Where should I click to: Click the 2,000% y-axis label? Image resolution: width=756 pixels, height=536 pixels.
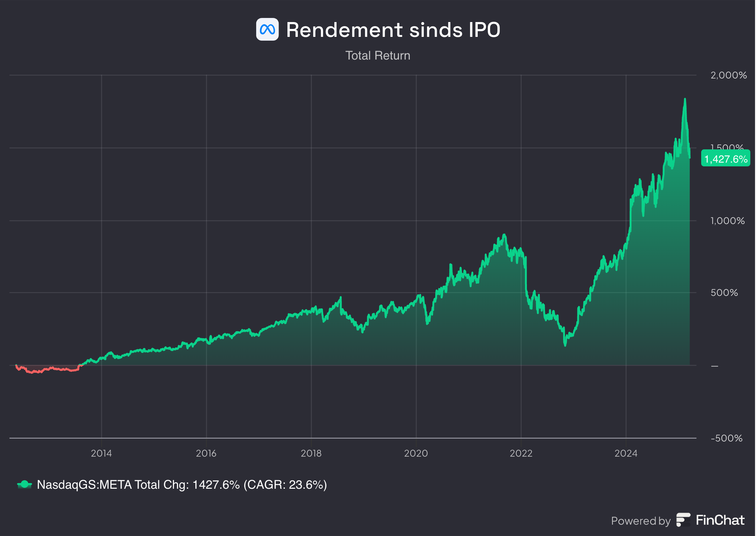[728, 75]
